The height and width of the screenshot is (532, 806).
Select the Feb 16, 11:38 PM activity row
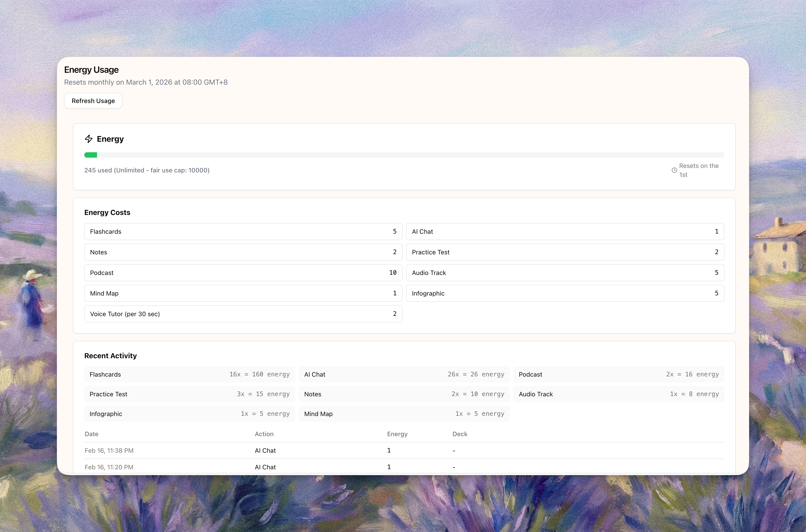109,450
